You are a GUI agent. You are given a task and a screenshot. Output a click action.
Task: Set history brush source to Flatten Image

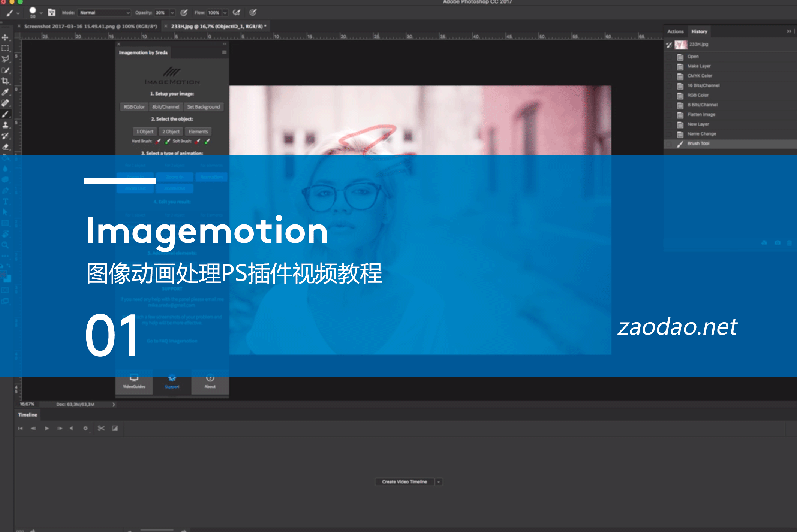click(x=669, y=115)
